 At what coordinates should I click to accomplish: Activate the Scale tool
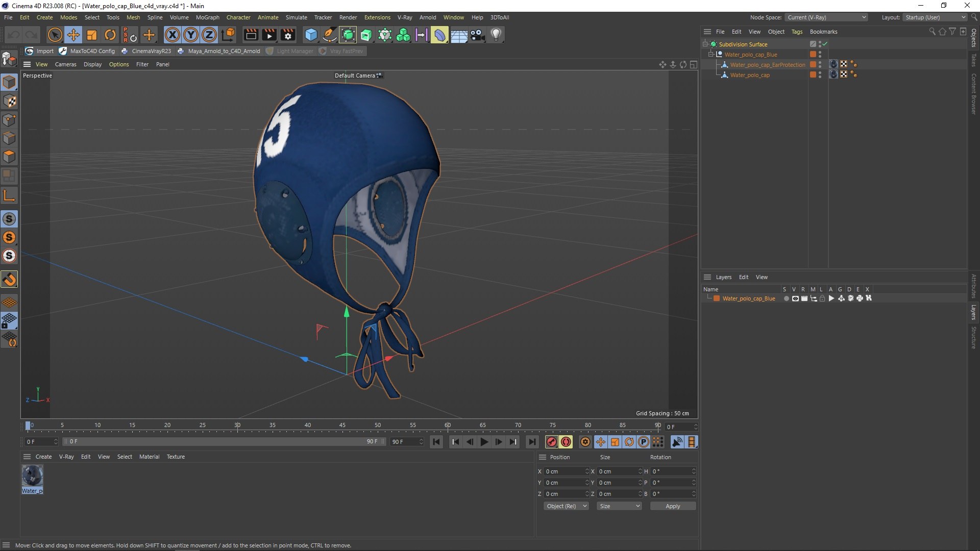point(92,35)
